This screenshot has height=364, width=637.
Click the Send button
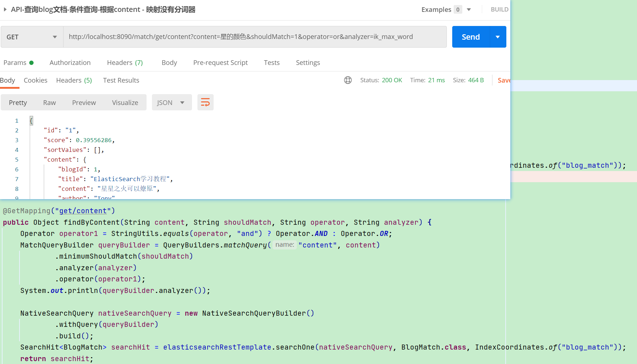click(x=470, y=37)
